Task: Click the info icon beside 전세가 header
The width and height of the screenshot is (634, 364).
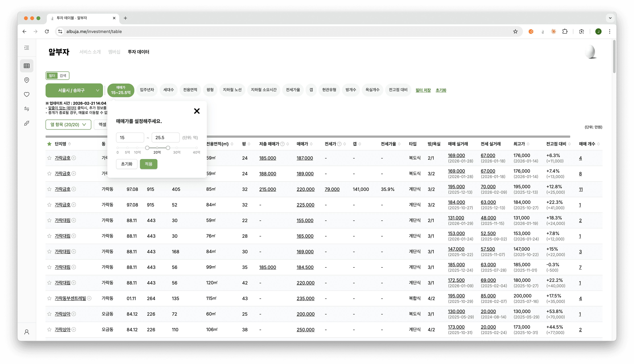Action: (339, 144)
